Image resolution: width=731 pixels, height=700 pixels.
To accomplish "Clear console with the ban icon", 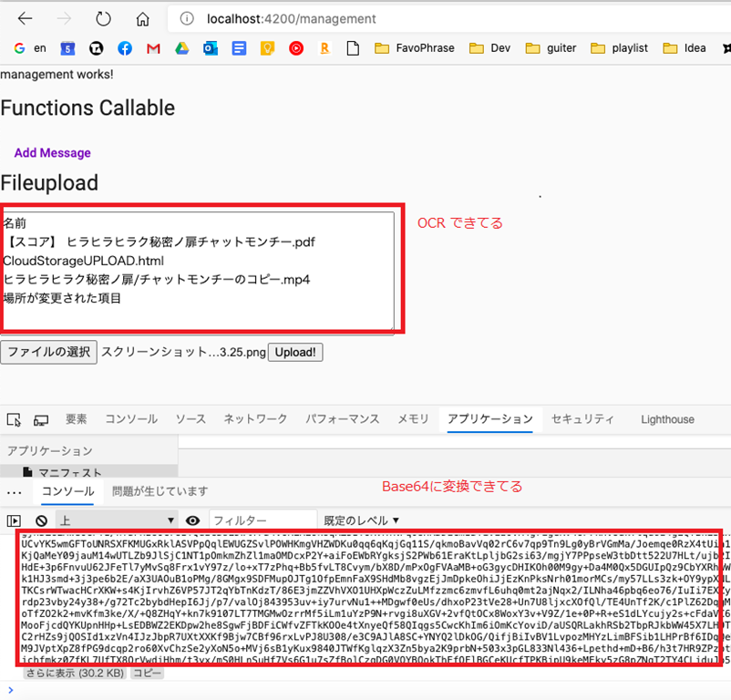I will click(41, 520).
